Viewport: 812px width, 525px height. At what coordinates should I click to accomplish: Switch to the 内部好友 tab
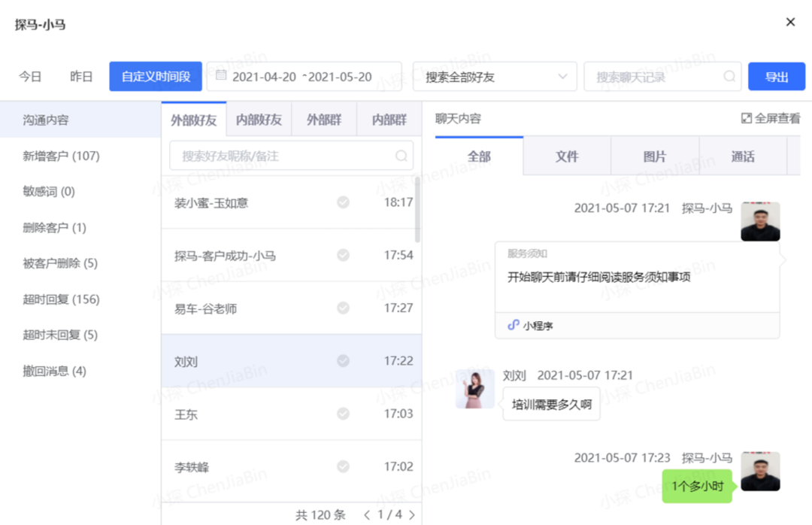point(260,119)
